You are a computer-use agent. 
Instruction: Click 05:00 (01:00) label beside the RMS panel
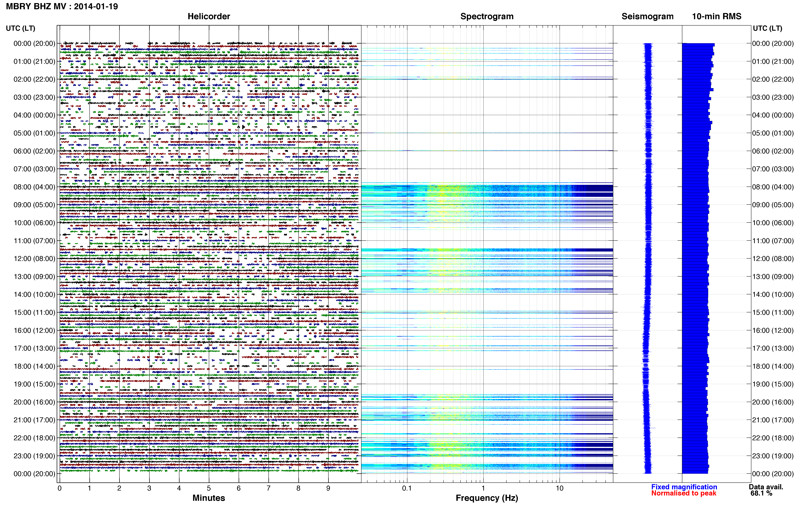coord(773,133)
